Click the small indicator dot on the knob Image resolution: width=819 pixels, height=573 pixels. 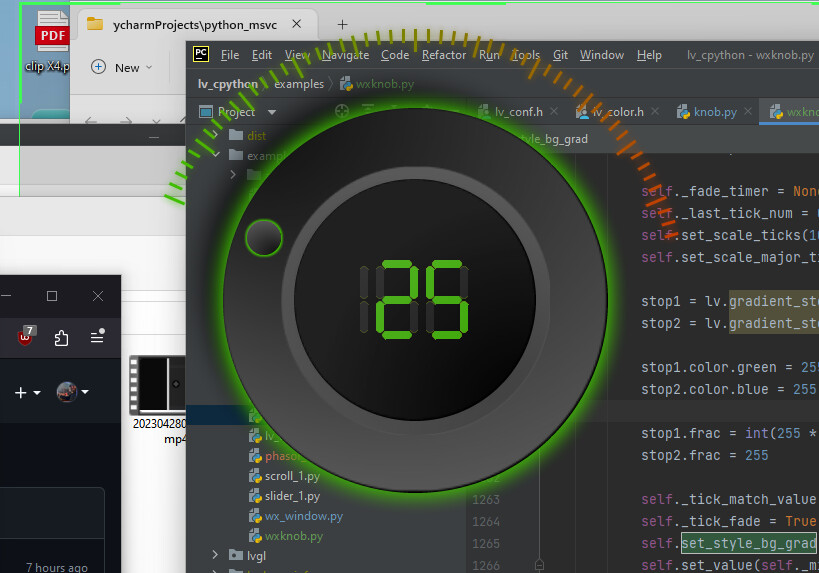click(x=264, y=238)
